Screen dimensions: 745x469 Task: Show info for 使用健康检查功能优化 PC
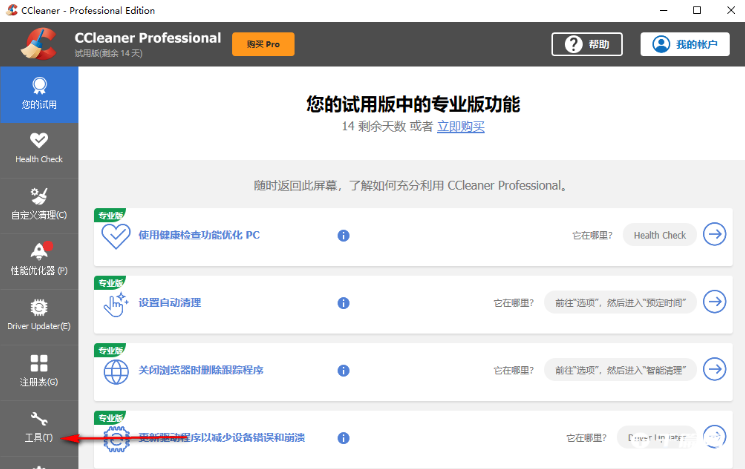tap(344, 236)
